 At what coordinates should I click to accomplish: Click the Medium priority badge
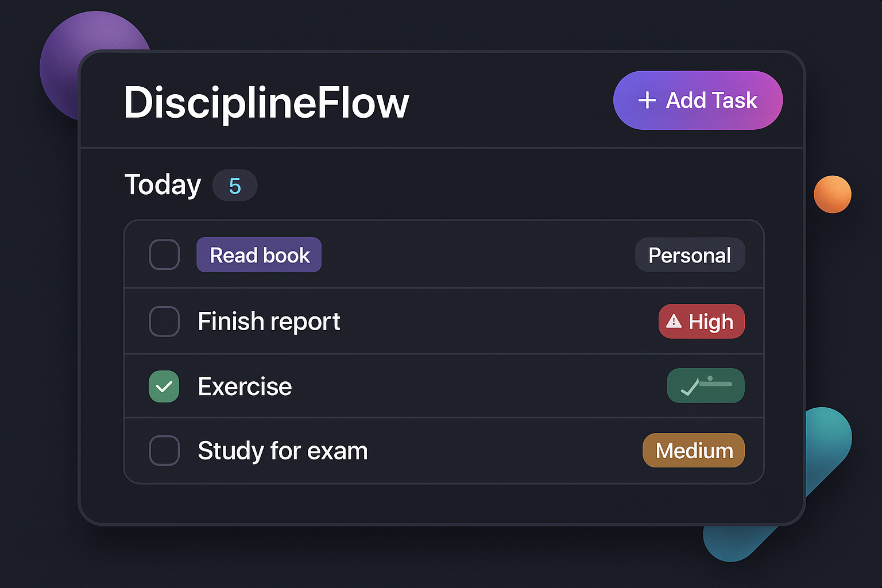point(693,450)
